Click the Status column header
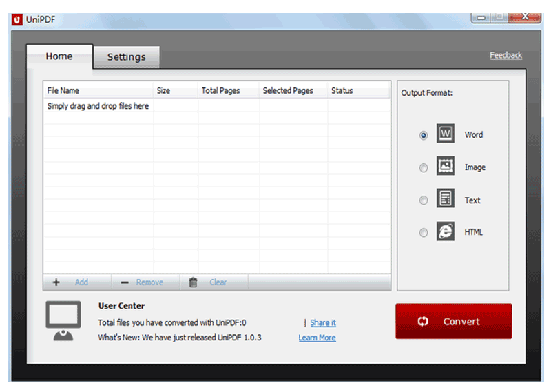 point(358,90)
